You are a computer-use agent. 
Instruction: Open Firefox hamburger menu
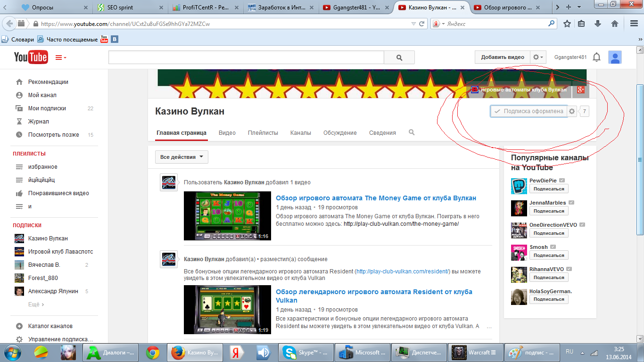pyautogui.click(x=634, y=24)
